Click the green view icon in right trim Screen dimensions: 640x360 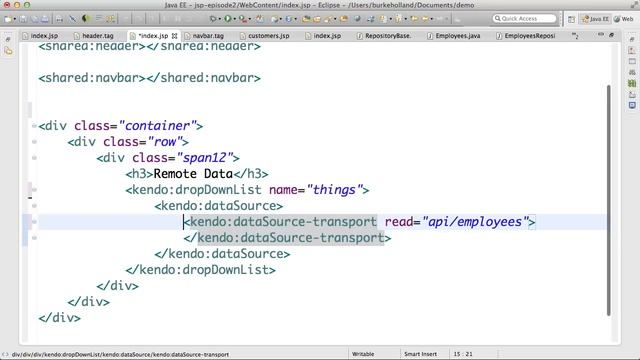click(632, 83)
